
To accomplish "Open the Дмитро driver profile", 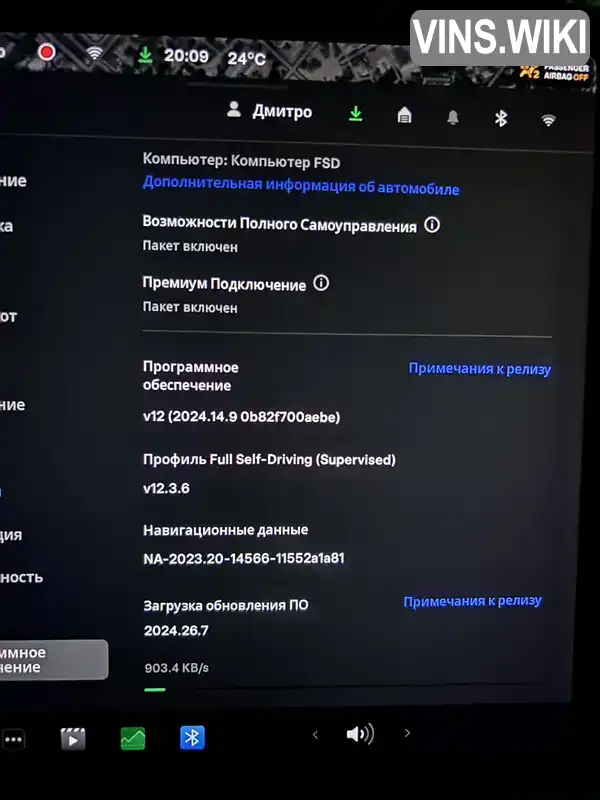I will 269,111.
